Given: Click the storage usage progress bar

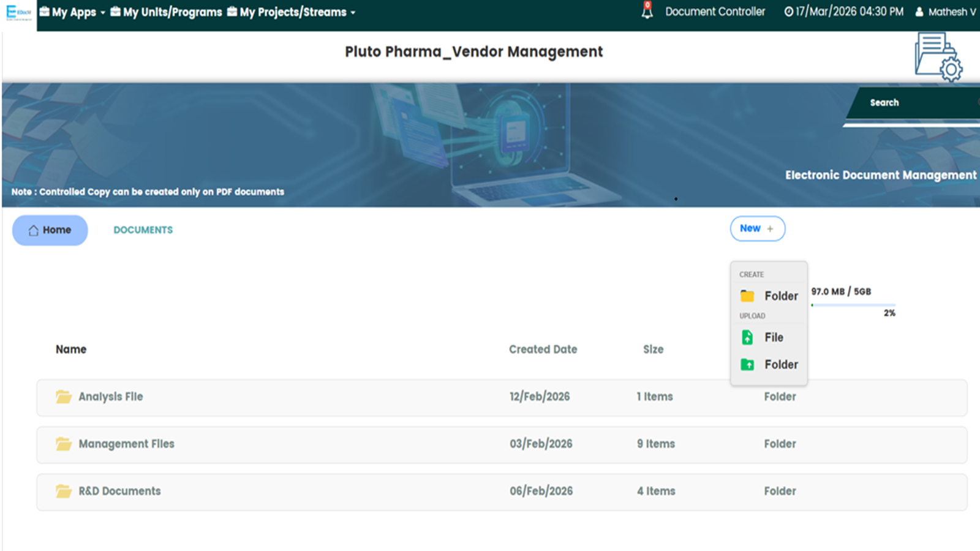Looking at the screenshot, I should pyautogui.click(x=853, y=305).
